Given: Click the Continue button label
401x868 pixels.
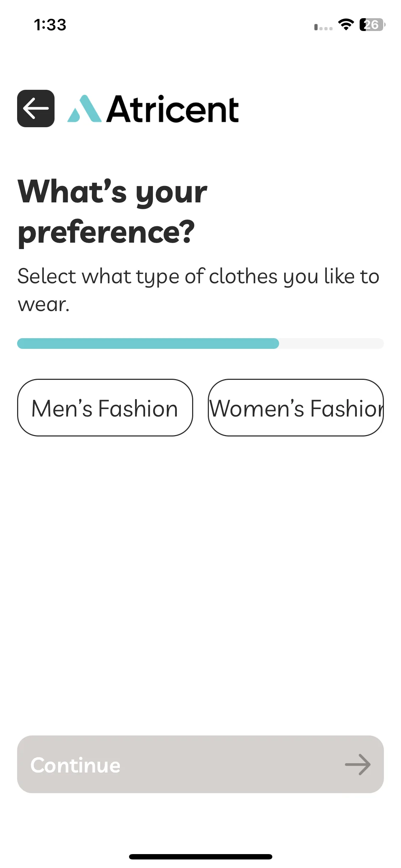Looking at the screenshot, I should point(76,765).
